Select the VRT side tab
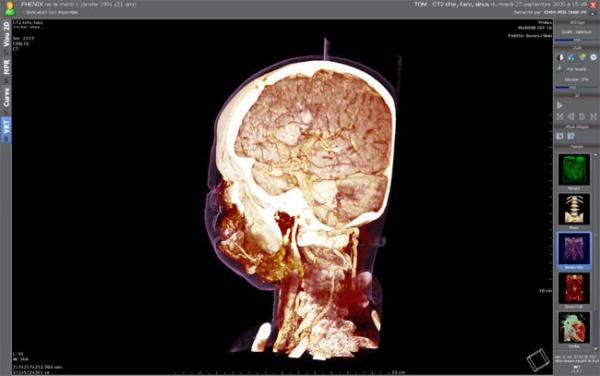 coord(6,130)
